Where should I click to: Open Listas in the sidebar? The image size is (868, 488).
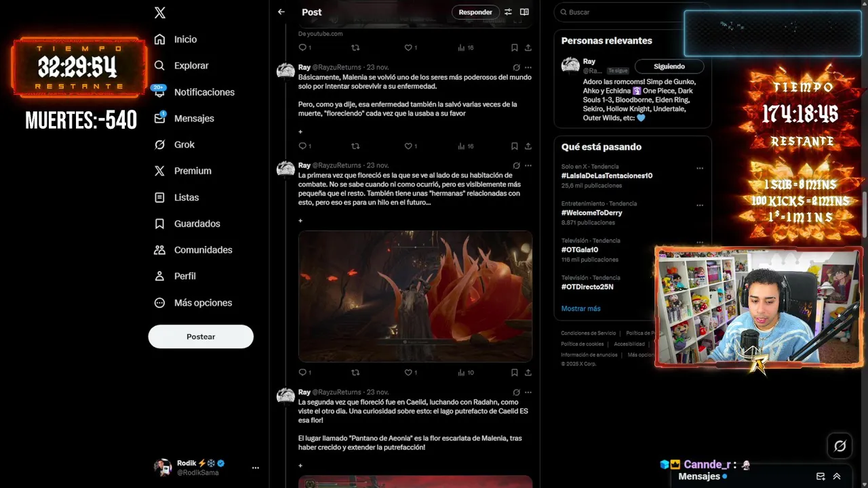coord(176,197)
